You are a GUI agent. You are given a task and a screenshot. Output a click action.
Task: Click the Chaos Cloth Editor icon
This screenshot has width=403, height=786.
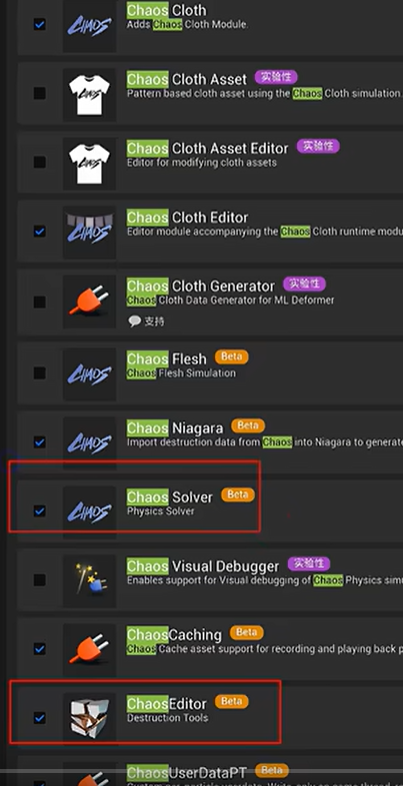coord(89,232)
